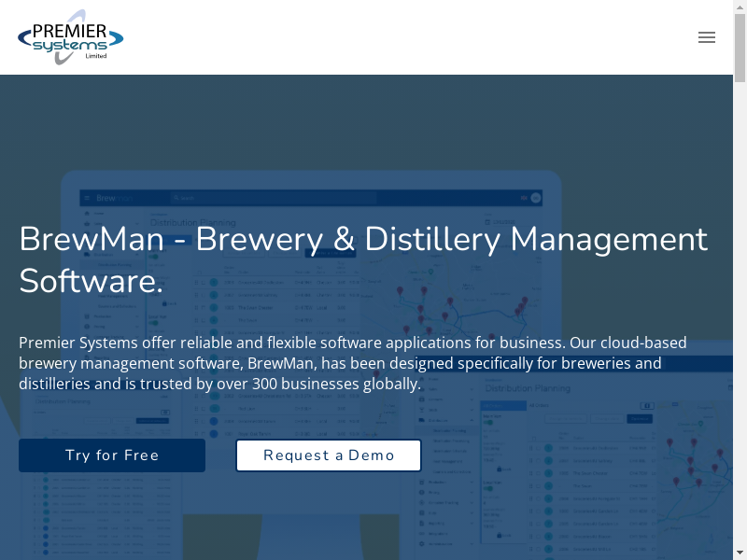Click the Premier Systems logo

(70, 37)
